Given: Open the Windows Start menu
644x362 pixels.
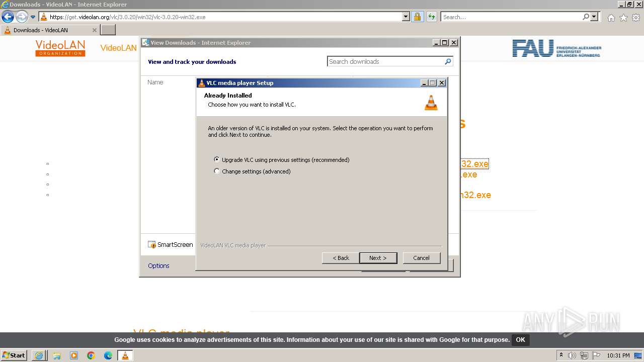Looking at the screenshot, I should pos(14,355).
